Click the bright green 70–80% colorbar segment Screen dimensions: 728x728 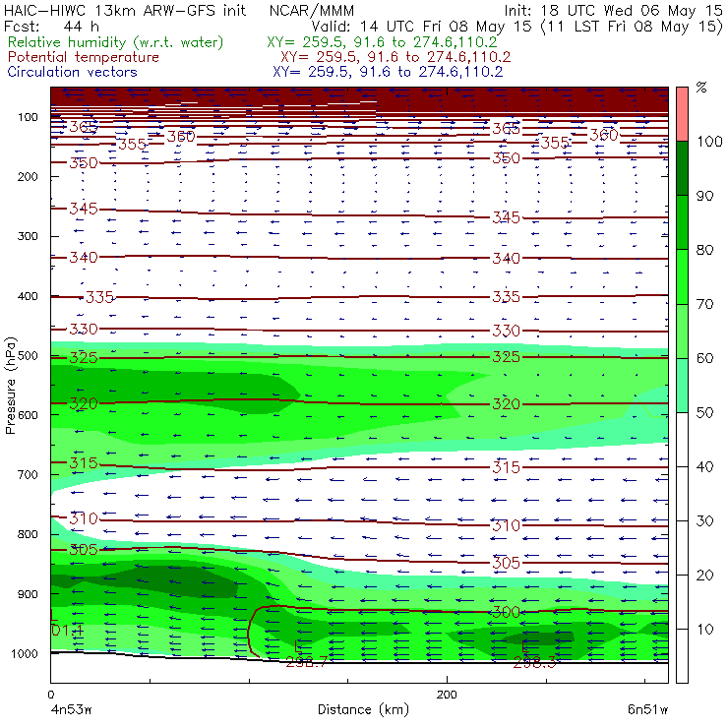[x=682, y=276]
